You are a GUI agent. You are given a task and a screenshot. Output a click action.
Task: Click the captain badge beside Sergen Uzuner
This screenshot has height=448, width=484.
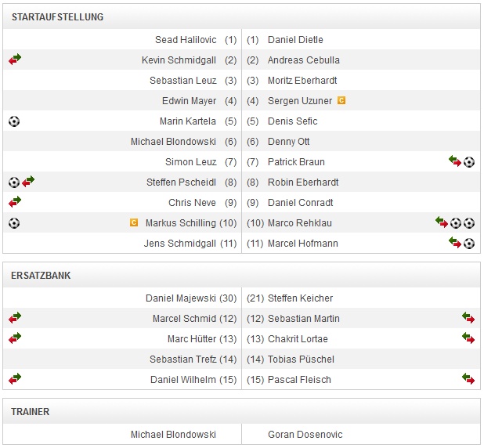(341, 100)
